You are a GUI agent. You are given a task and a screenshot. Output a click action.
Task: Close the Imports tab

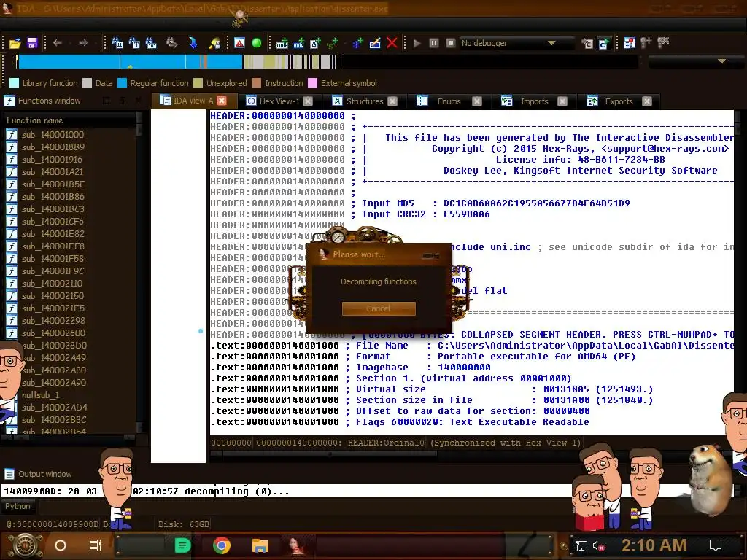point(562,101)
